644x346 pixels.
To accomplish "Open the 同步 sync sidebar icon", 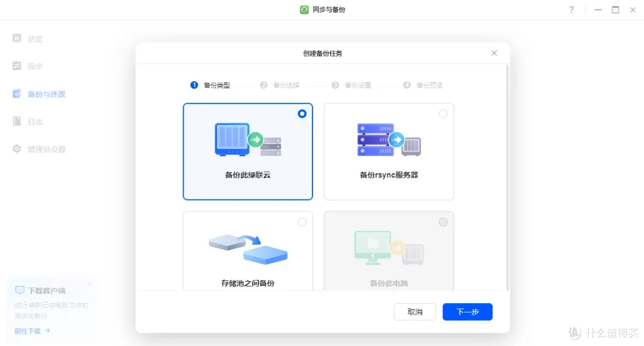I will [x=17, y=66].
